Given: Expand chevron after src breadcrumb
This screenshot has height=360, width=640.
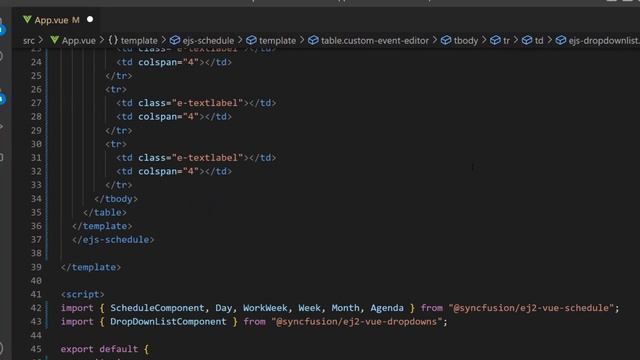Looking at the screenshot, I should (x=41, y=40).
